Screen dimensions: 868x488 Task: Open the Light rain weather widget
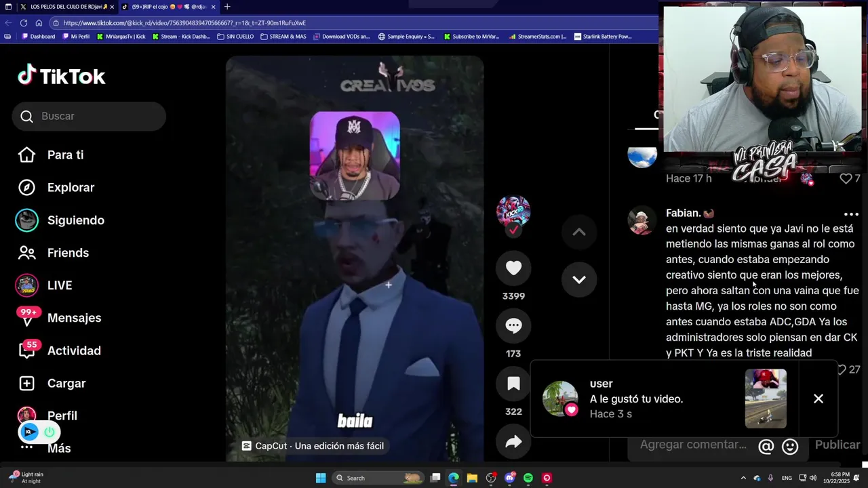(26, 478)
